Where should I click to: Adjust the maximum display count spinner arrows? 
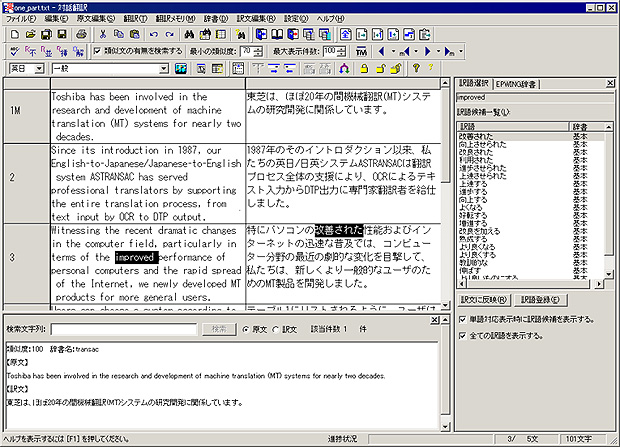coord(342,51)
